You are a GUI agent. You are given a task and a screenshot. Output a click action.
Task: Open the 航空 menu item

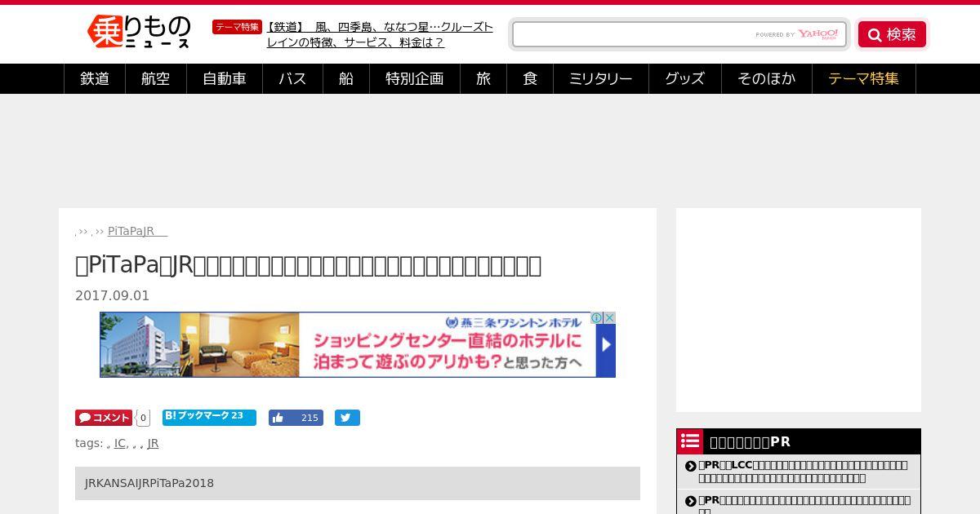[x=156, y=78]
